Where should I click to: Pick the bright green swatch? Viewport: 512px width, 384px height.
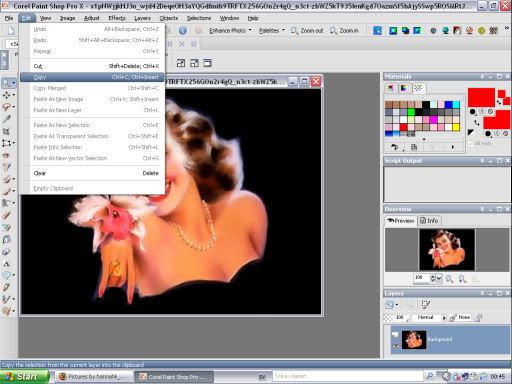[x=411, y=112]
